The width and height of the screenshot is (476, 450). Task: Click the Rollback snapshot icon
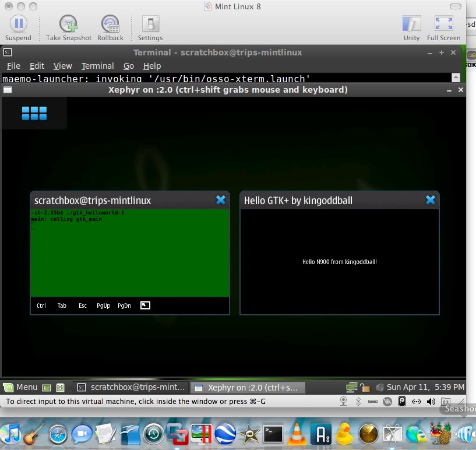[x=110, y=24]
